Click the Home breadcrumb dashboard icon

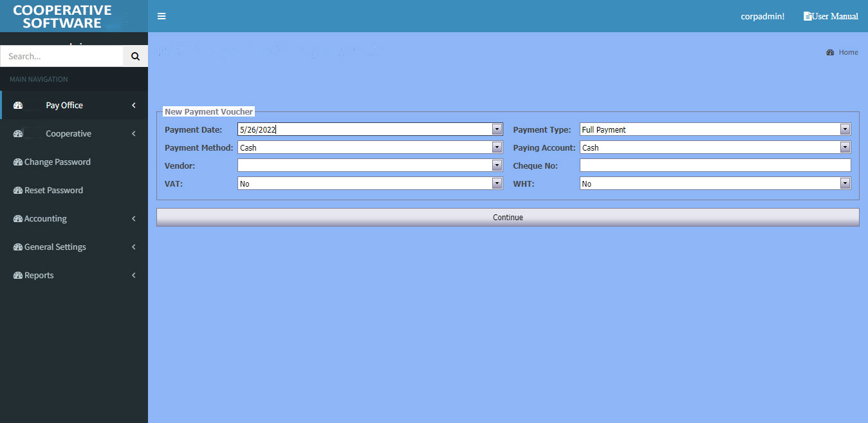[x=830, y=53]
